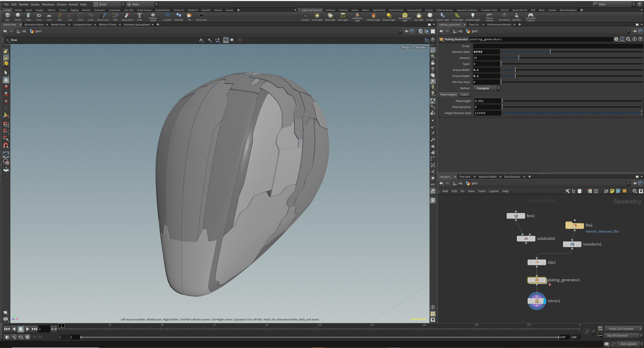Add a Sky Light from shelf
Viewport: 644px width, 348px height.
pyautogui.click(x=419, y=17)
